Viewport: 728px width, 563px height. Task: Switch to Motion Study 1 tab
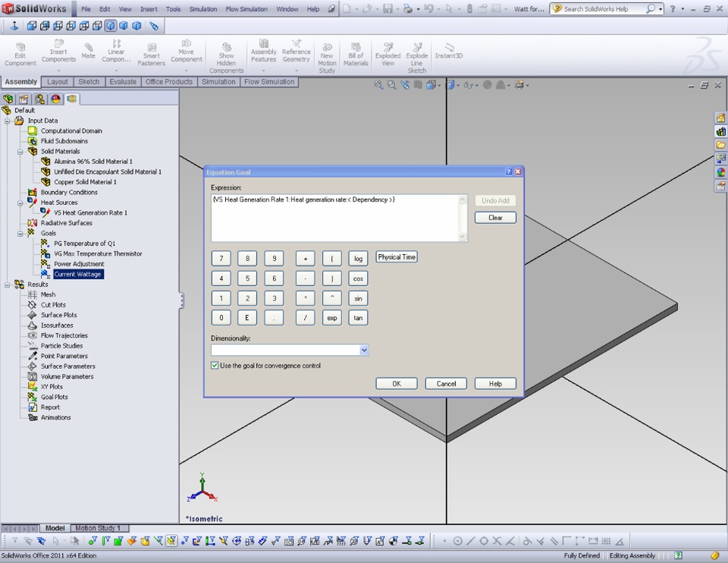click(98, 528)
